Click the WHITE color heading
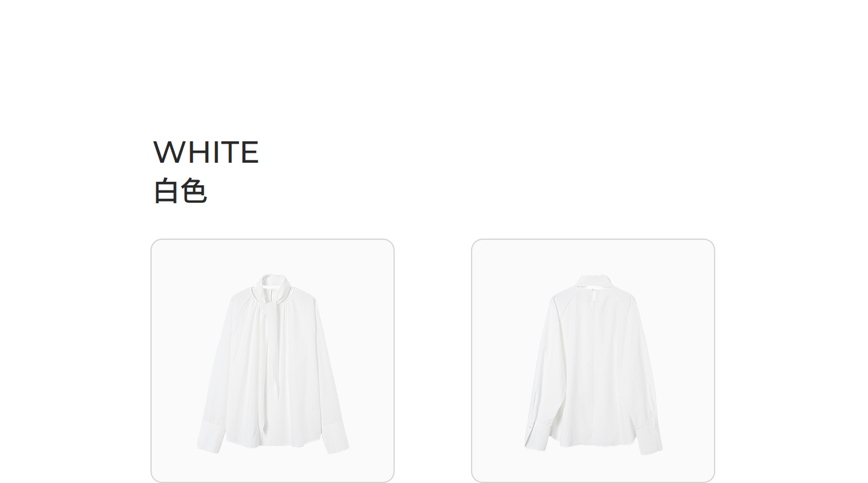This screenshot has height=483, width=868. (x=206, y=152)
